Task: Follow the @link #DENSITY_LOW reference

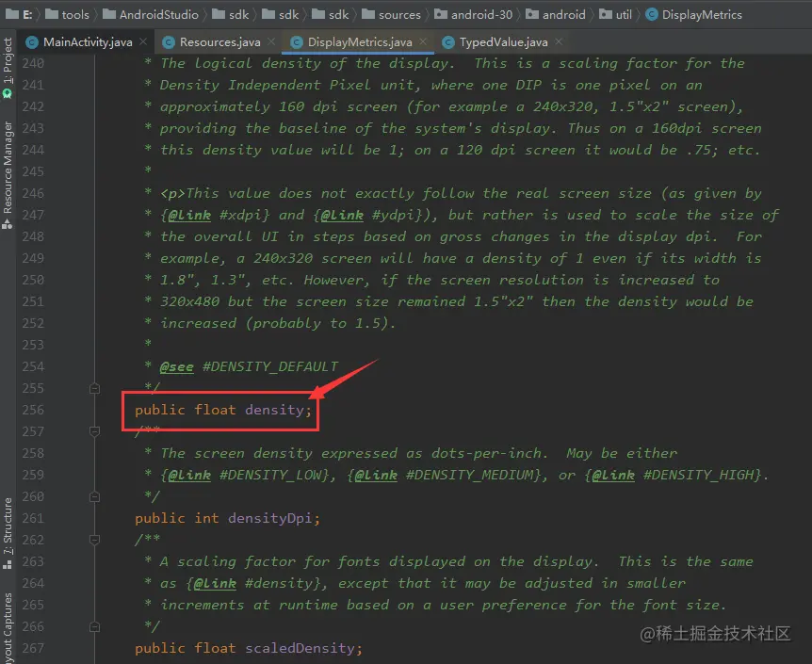Action: (245, 475)
